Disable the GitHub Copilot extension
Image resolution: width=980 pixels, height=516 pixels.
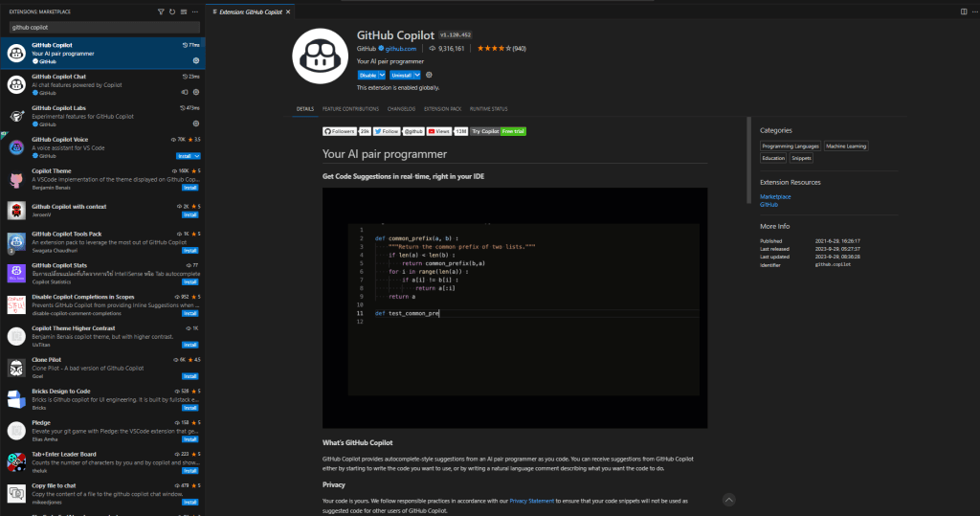[x=368, y=75]
